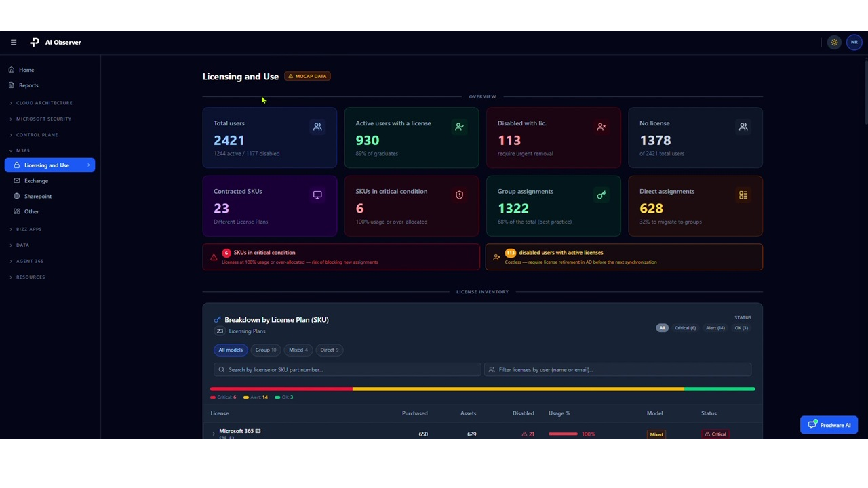Filter models by Group 10
868x488 pixels.
[x=266, y=350]
